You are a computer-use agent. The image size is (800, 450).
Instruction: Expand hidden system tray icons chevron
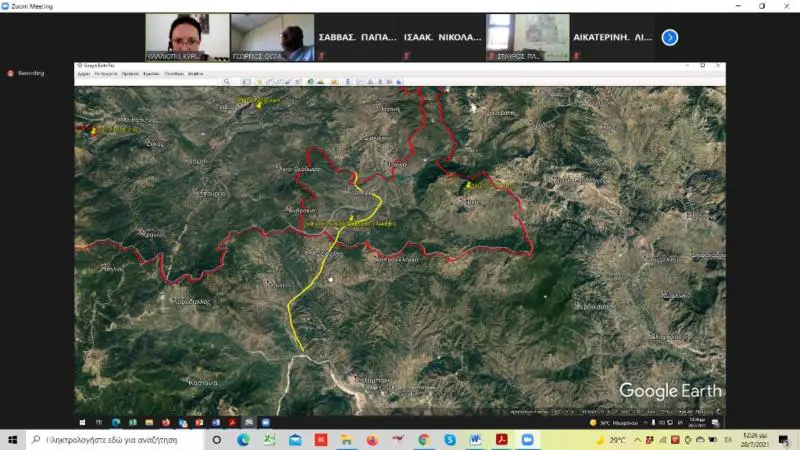coord(638,440)
